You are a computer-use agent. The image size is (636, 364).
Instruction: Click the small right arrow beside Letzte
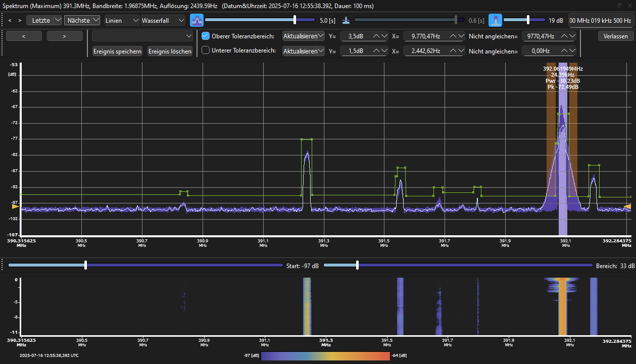[20, 21]
